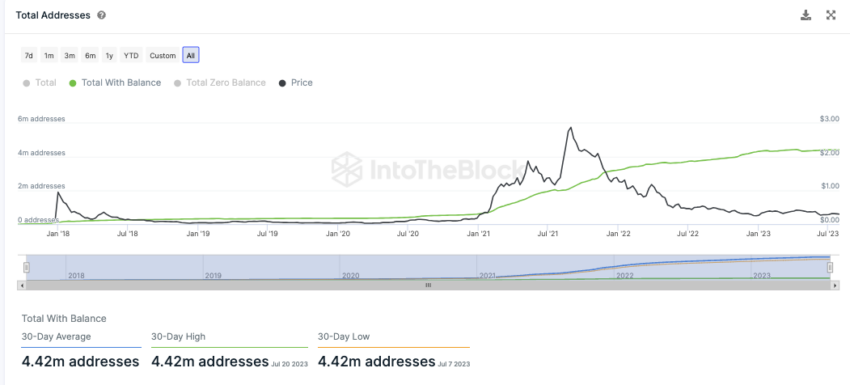This screenshot has width=850, height=385.
Task: Choose the 1y time range
Action: pyautogui.click(x=110, y=55)
